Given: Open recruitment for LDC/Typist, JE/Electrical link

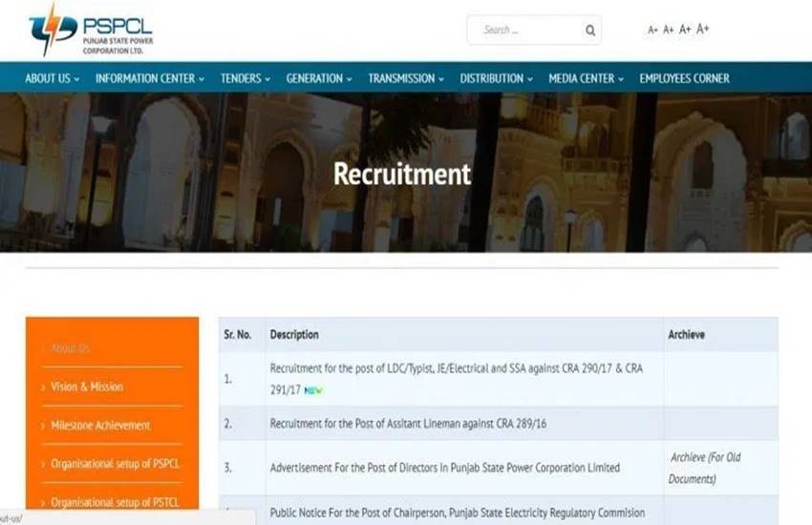Looking at the screenshot, I should tap(457, 367).
